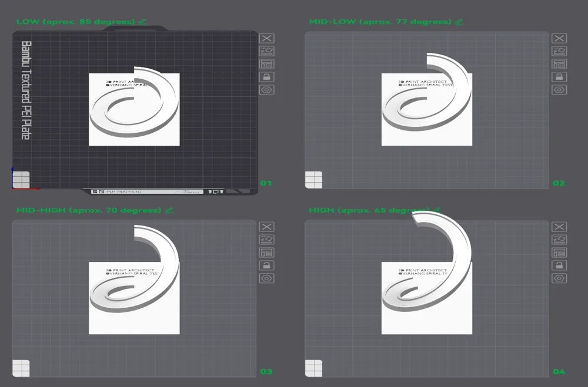Auto-orient objects on plate 04
Viewport: 588px width, 387px height.
click(x=559, y=240)
